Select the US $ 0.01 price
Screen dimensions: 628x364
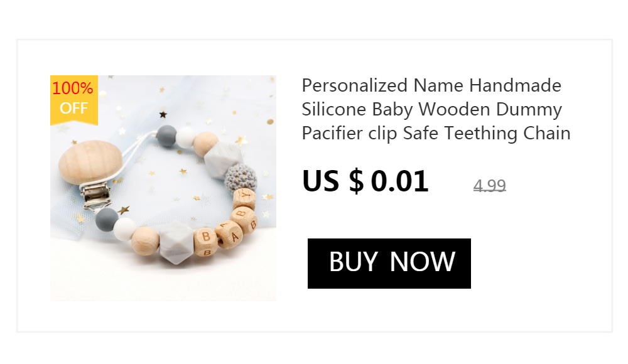[365, 181]
